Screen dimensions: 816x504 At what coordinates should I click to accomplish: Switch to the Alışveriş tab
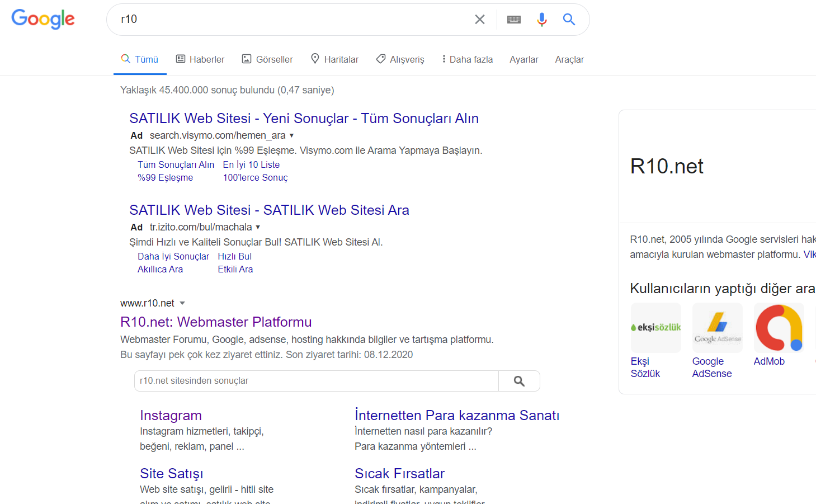click(400, 59)
